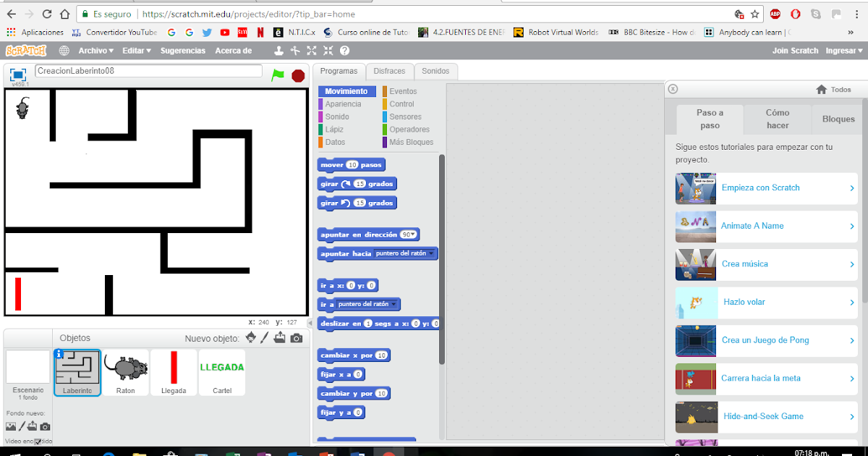Image resolution: width=868 pixels, height=456 pixels.
Task: Open block help with the question mark icon
Action: tap(345, 51)
